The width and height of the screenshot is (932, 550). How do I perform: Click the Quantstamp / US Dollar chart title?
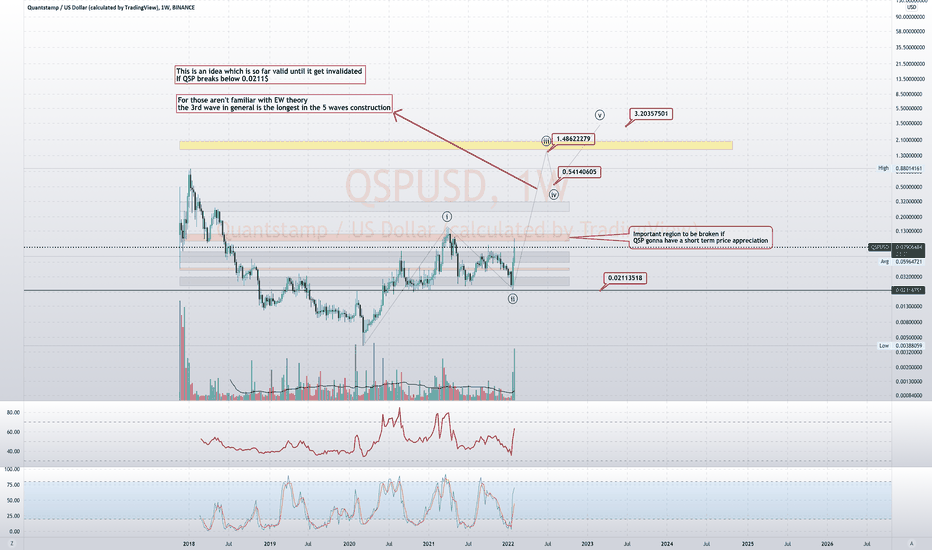[111, 8]
